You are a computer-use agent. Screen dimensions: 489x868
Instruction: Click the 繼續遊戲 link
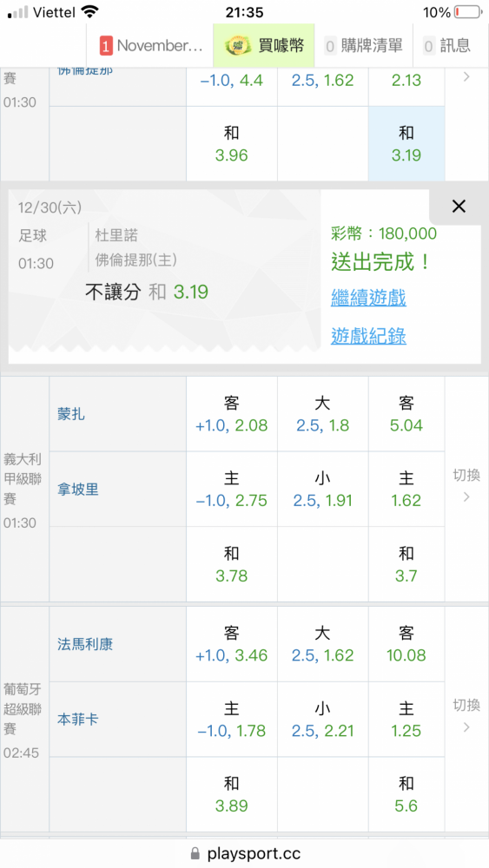click(368, 298)
